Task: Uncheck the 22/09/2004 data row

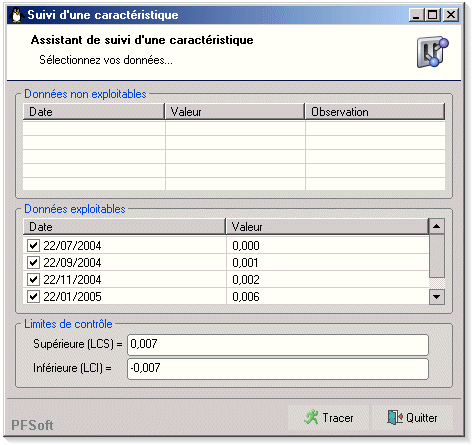Action: pyautogui.click(x=33, y=263)
